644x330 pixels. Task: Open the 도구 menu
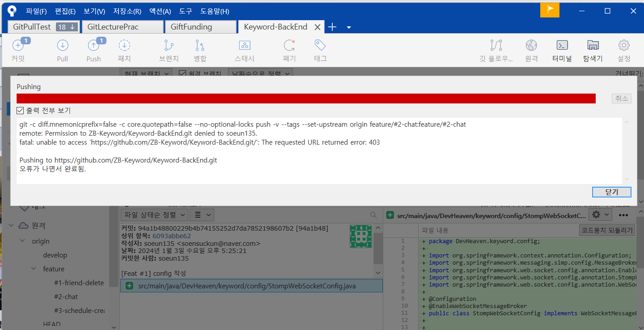point(186,11)
